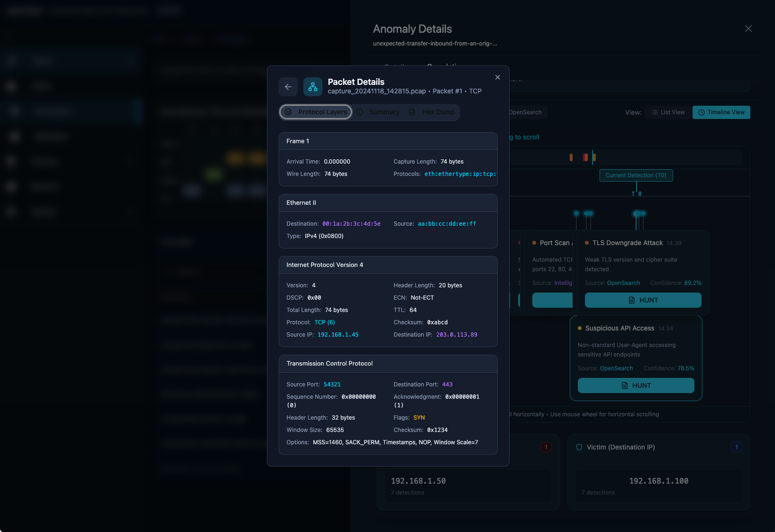Screen dimensions: 775x532
Task: Click the clock icon on the Timeline View button
Action: [x=701, y=112]
